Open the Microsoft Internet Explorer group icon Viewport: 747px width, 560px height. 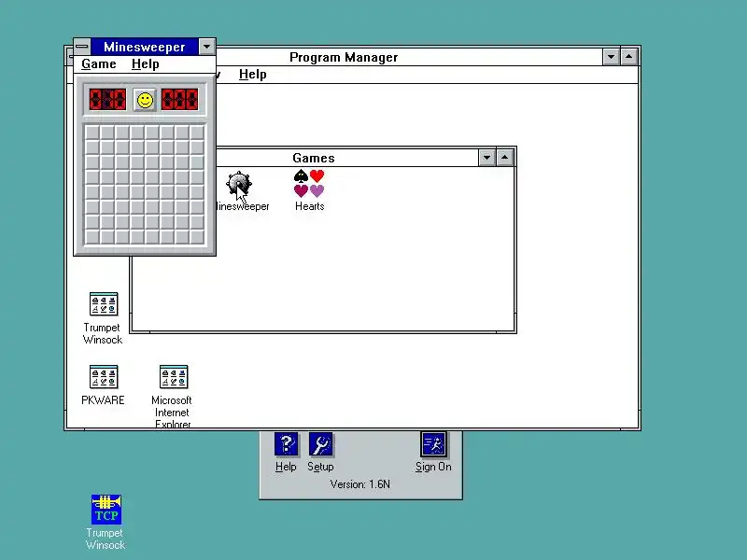point(174,377)
